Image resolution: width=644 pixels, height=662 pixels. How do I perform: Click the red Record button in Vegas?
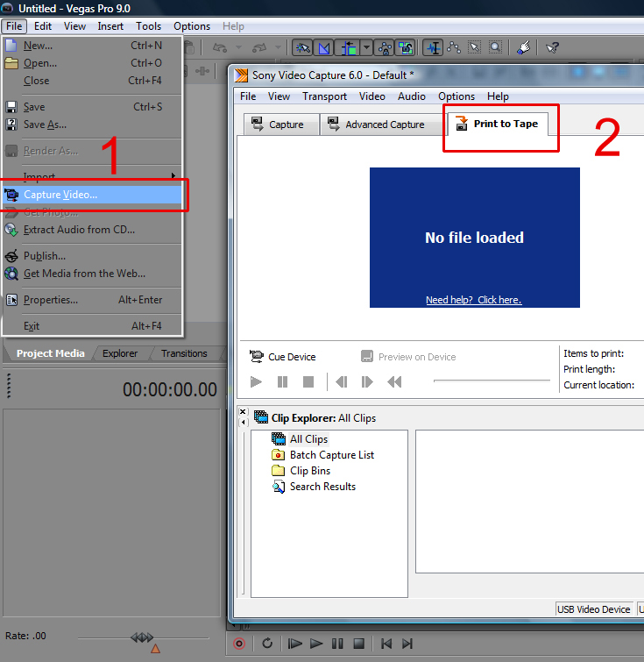[239, 644]
